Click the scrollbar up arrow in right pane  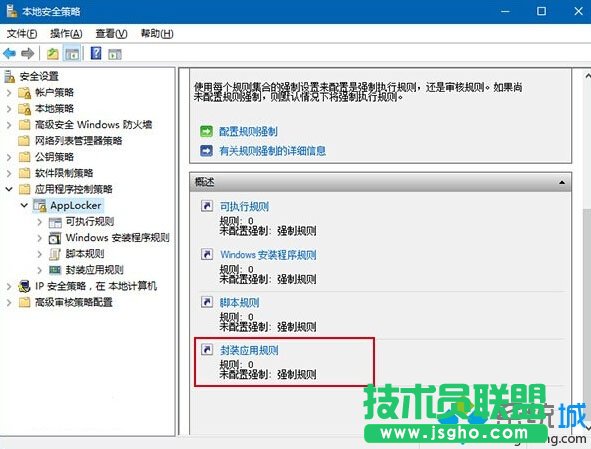click(x=587, y=76)
